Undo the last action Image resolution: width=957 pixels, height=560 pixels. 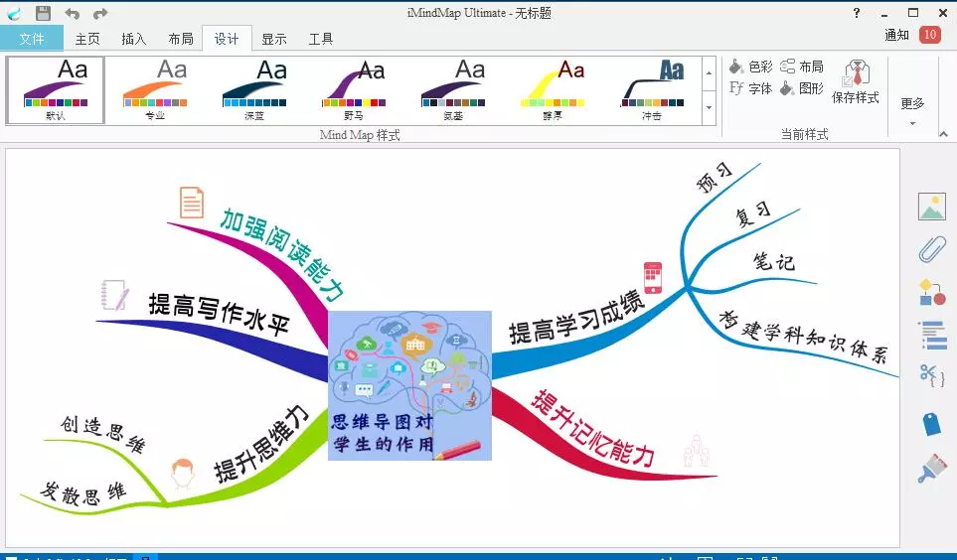tap(72, 14)
